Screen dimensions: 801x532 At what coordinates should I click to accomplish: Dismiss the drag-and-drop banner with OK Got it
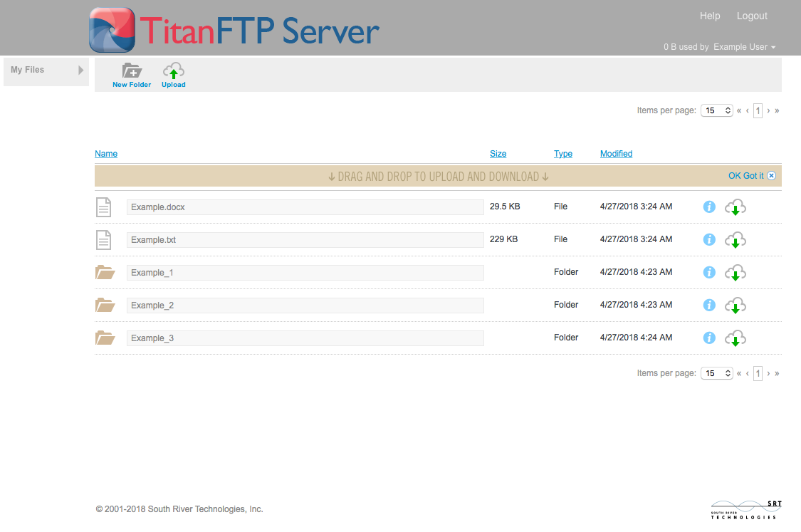point(752,176)
